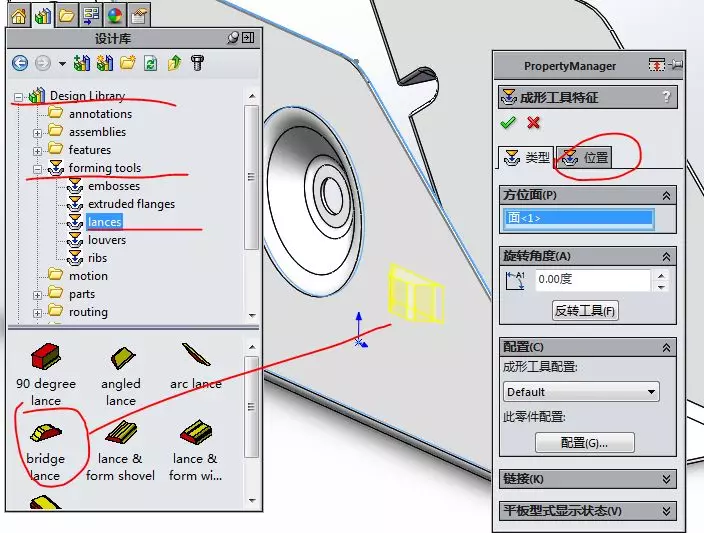Image resolution: width=704 pixels, height=533 pixels.
Task: Click the Up One Level icon
Action: 174,63
